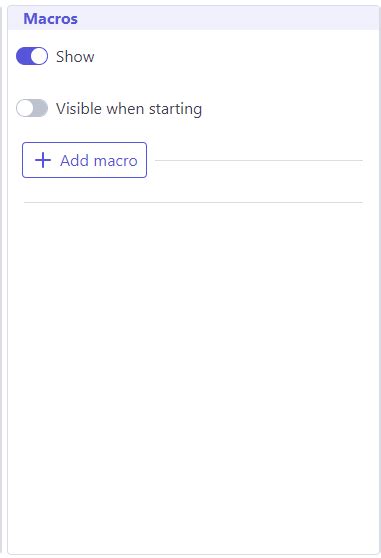The image size is (381, 558).
Task: Click the divider beside Add macro
Action: [x=259, y=160]
